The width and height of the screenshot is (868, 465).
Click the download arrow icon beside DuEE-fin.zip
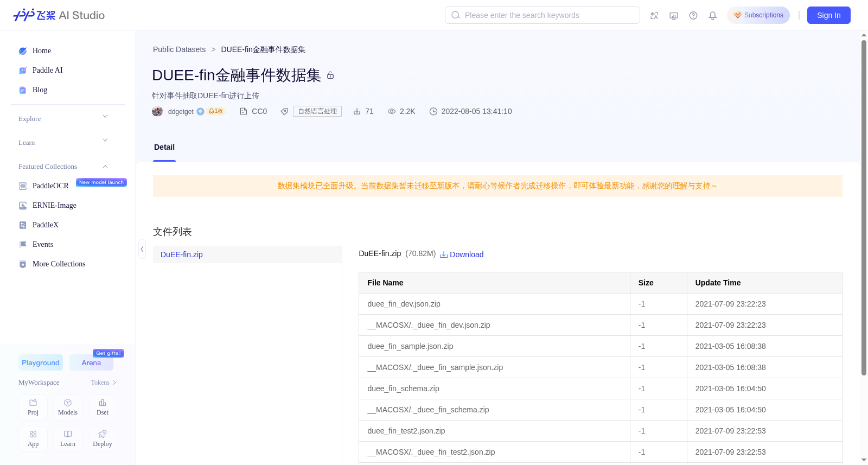pyautogui.click(x=444, y=254)
